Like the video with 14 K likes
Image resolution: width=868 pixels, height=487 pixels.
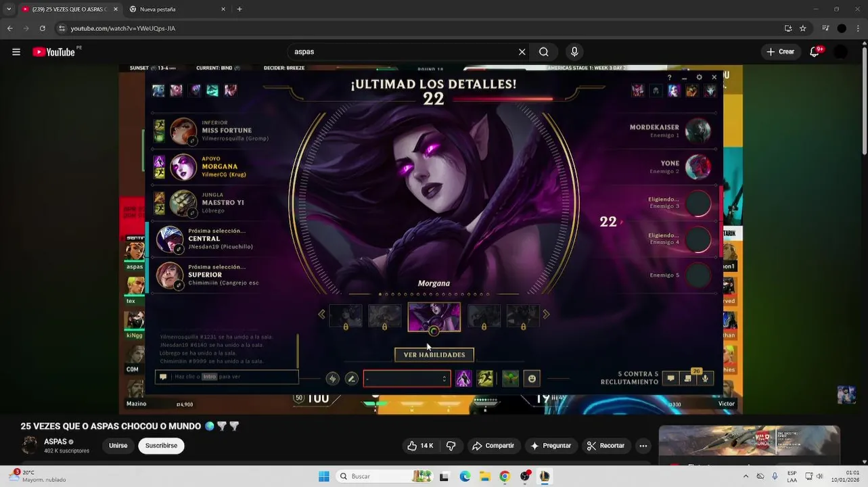click(x=419, y=446)
